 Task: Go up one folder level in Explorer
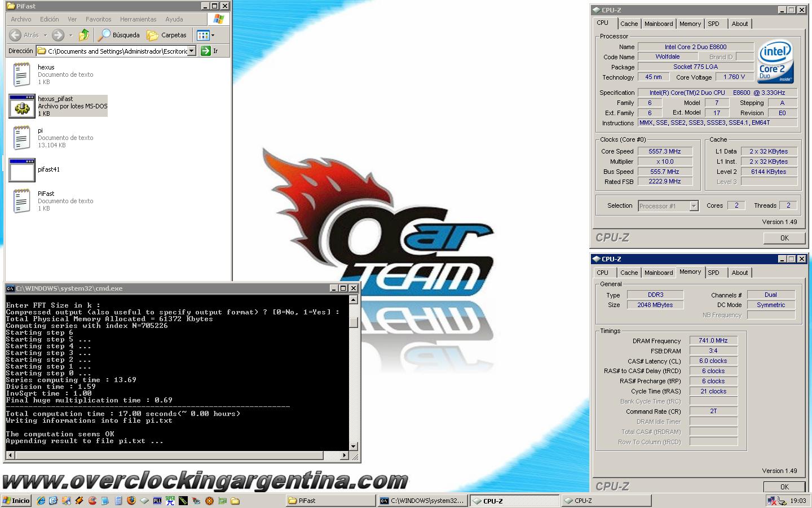[x=84, y=35]
